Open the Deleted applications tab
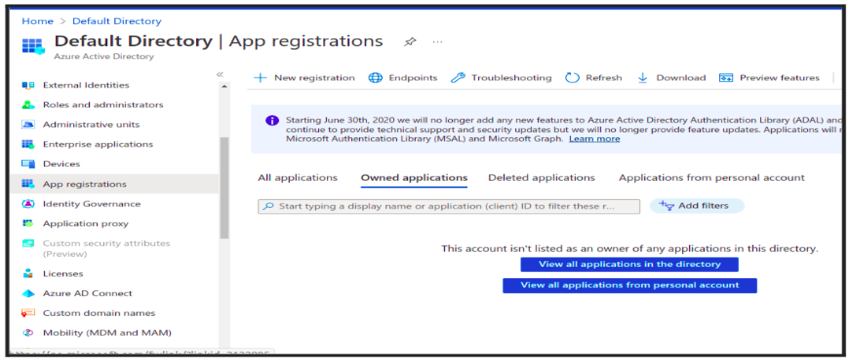Viewport: 850px width, 360px height. 542,178
